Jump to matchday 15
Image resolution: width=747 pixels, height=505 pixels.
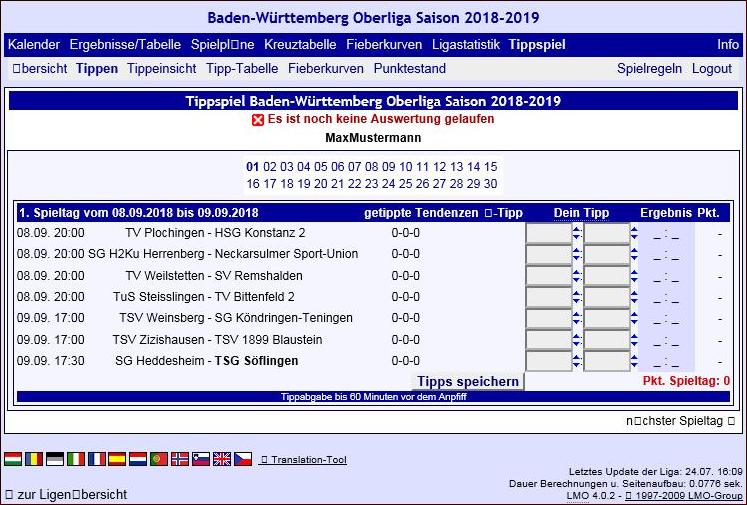(x=490, y=167)
